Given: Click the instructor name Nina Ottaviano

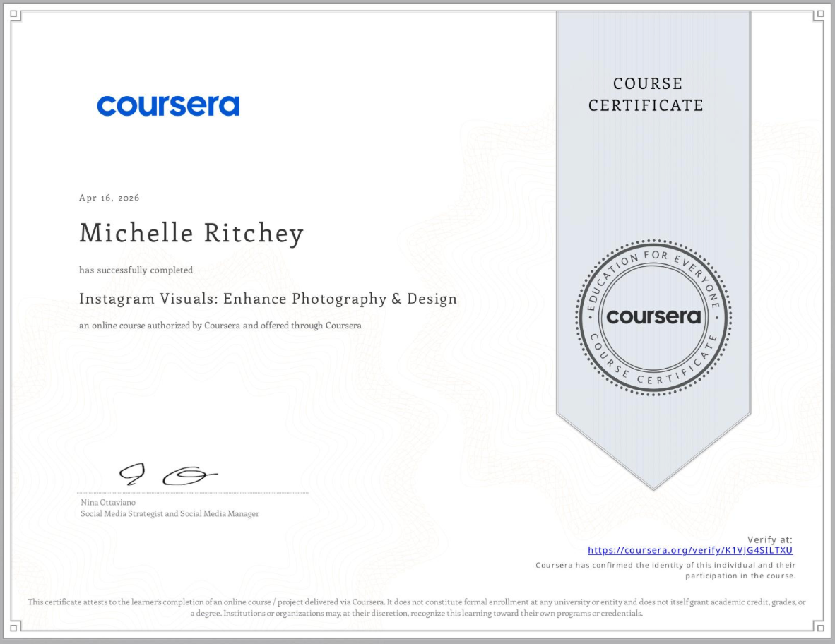Looking at the screenshot, I should pos(108,503).
